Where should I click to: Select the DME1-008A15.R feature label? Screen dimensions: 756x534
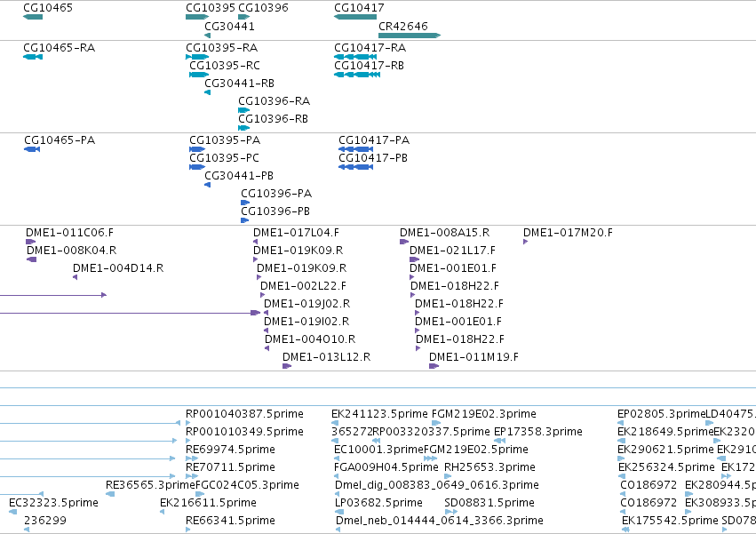tap(444, 233)
